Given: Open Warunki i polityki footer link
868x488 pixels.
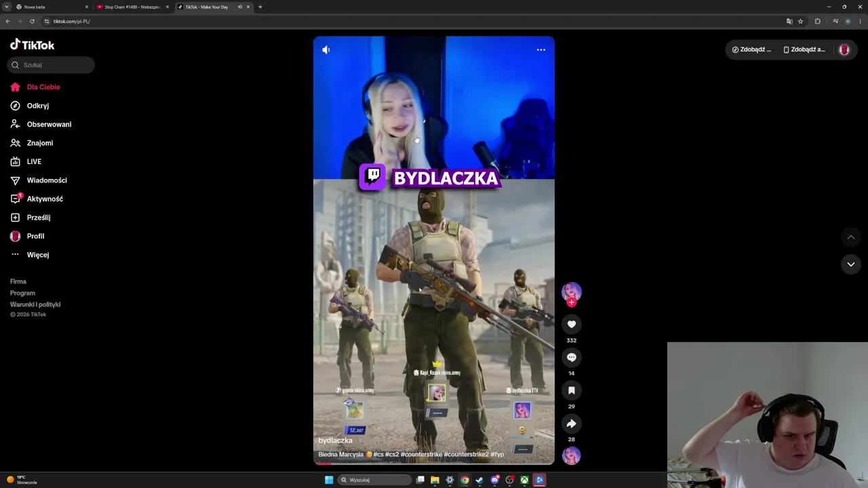Looking at the screenshot, I should point(35,304).
